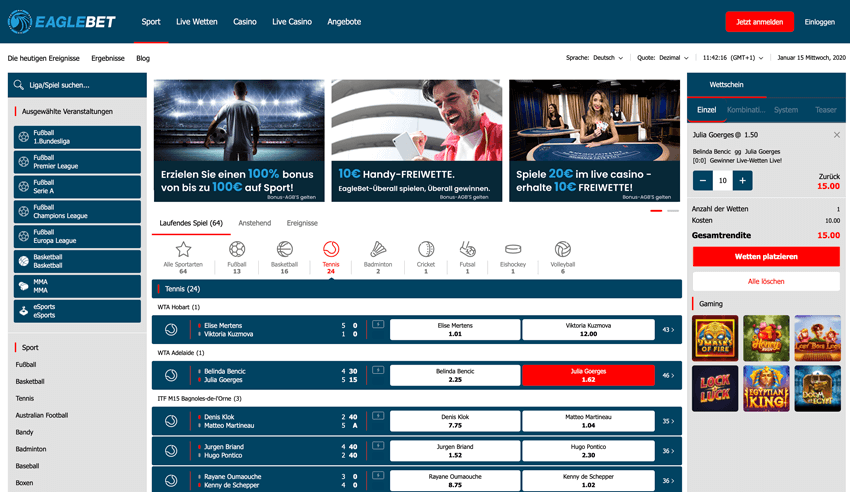Click Alle löschen button
This screenshot has height=492, width=850.
point(766,282)
